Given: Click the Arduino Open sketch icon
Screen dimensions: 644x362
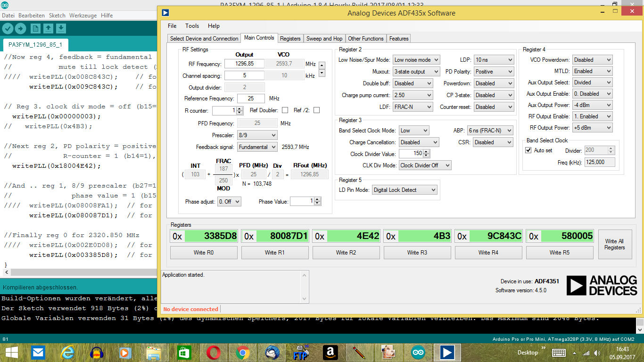Looking at the screenshot, I should click(48, 28).
